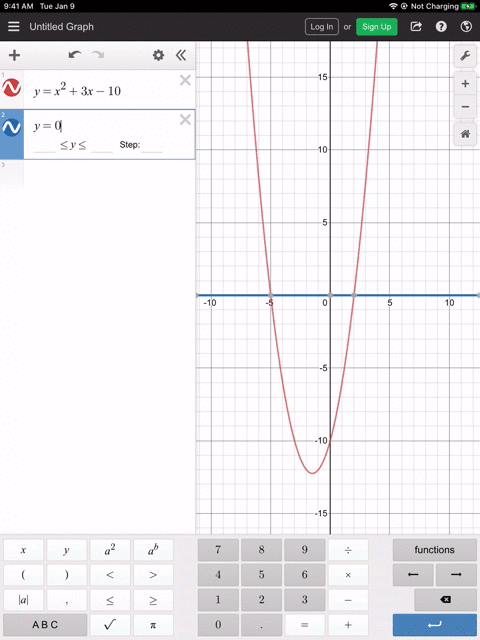Redo the last action
Screen dimensions: 480x640
98,55
